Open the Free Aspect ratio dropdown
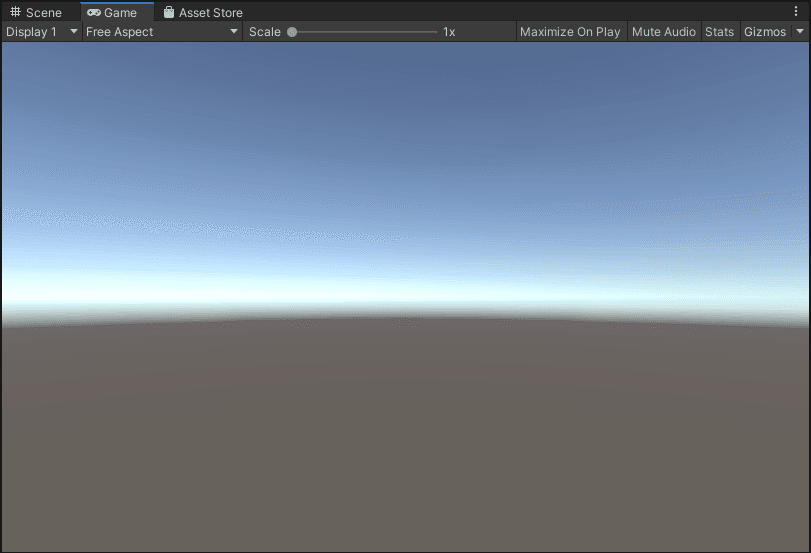 pyautogui.click(x=162, y=32)
